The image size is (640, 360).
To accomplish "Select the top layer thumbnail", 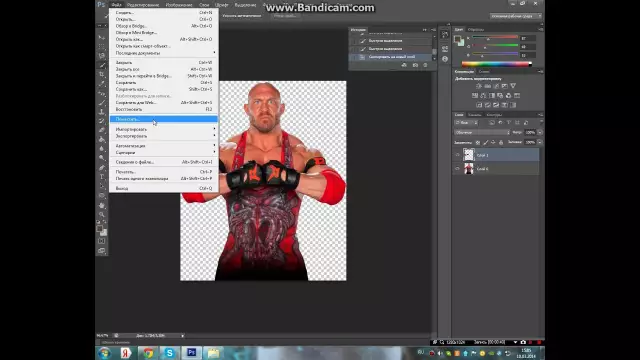I will tap(469, 155).
